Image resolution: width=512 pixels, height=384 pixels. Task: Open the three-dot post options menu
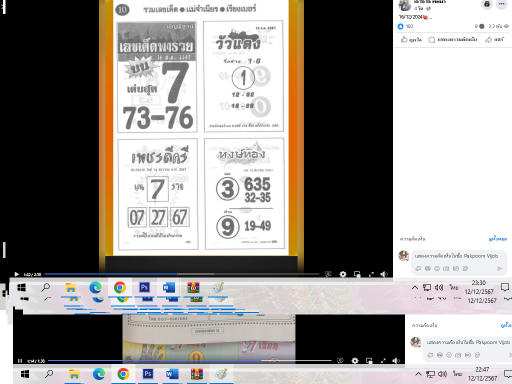click(501, 4)
